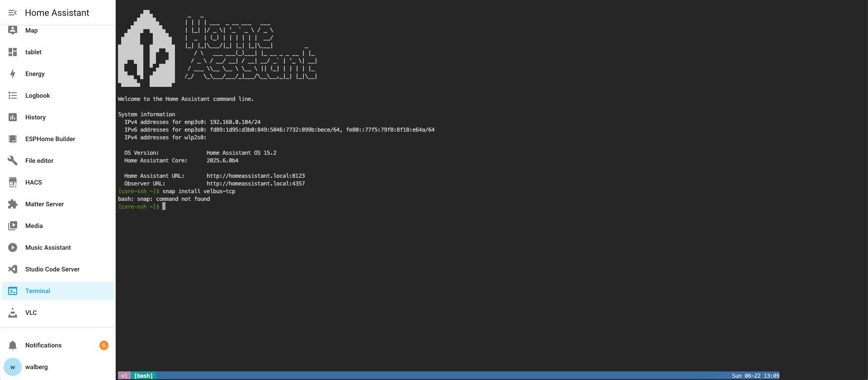This screenshot has height=380, width=868.
Task: Click the tablet dashboard icon
Action: tap(13, 52)
